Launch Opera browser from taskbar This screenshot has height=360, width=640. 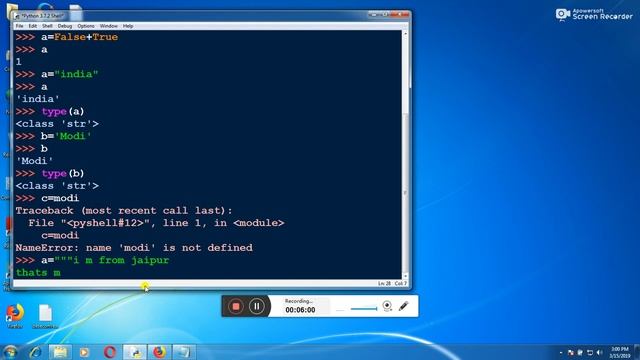click(x=109, y=352)
